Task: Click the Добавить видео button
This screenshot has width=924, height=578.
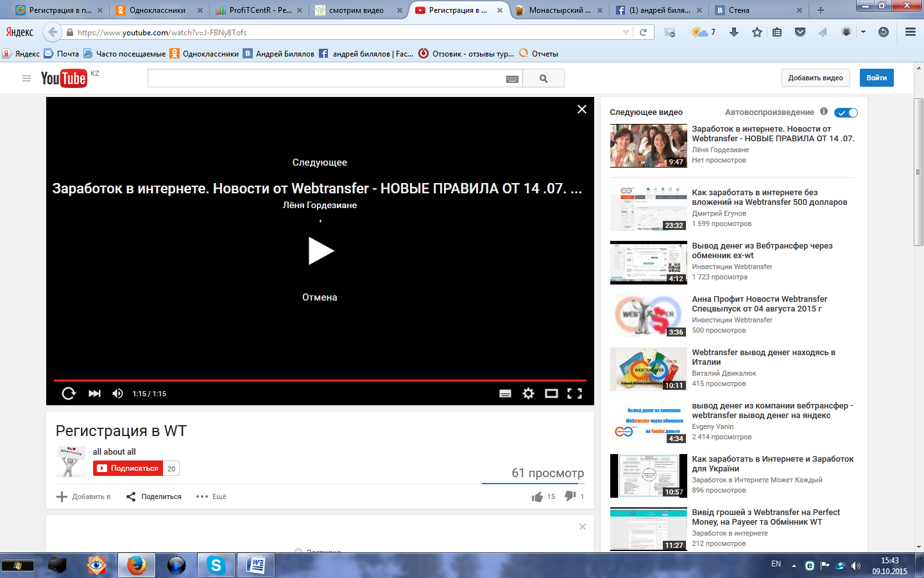Action: coord(816,78)
